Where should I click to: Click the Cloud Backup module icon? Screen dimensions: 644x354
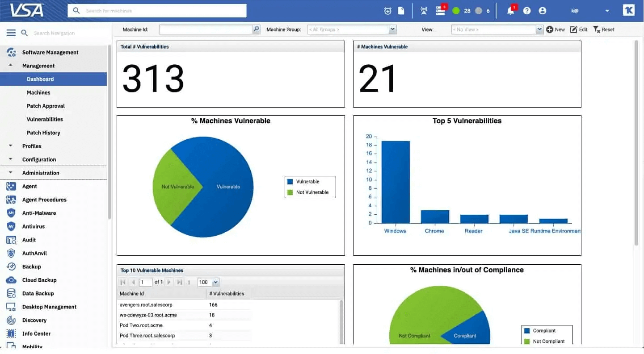tap(11, 280)
